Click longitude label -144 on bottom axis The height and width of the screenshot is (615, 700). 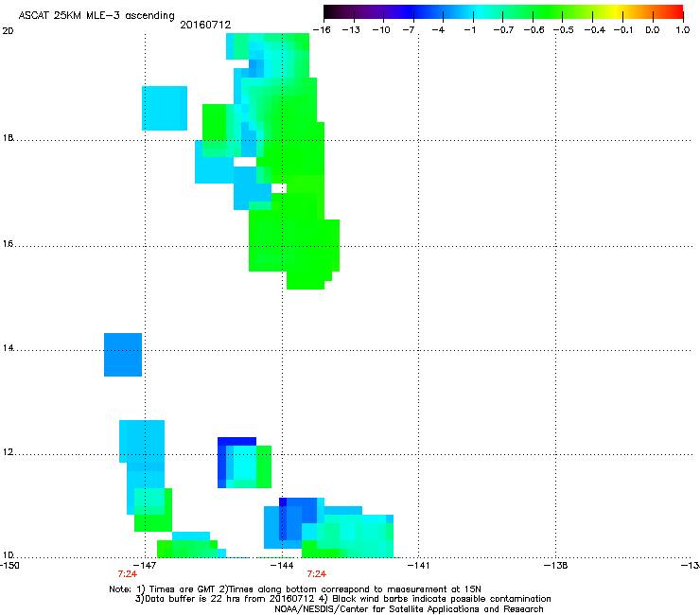282,566
